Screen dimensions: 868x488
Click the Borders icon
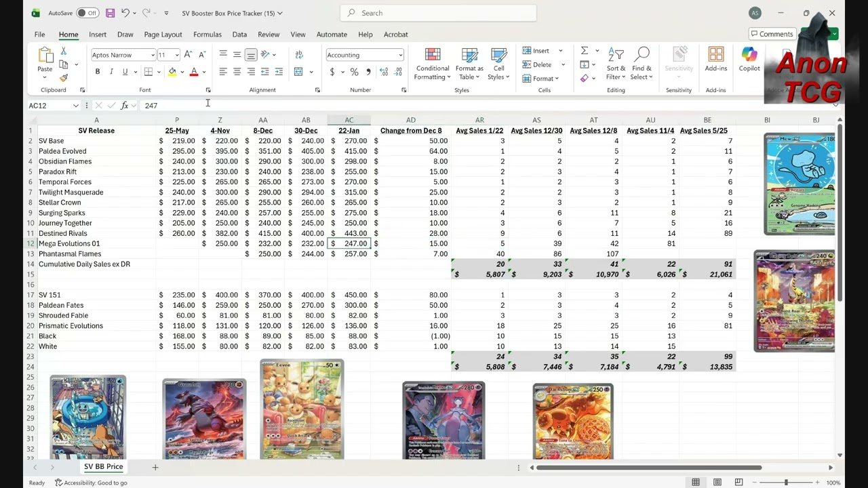point(149,72)
